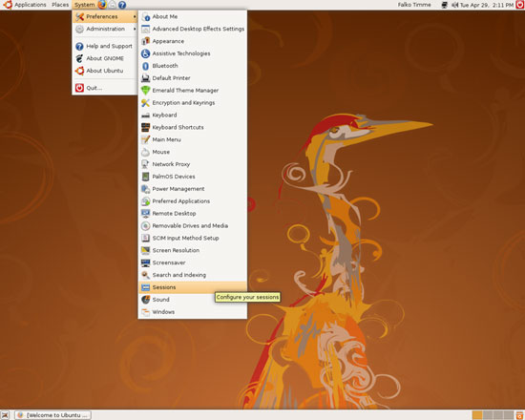The height and width of the screenshot is (420, 525).
Task: Switch to the second workspace
Action: pyautogui.click(x=488, y=415)
